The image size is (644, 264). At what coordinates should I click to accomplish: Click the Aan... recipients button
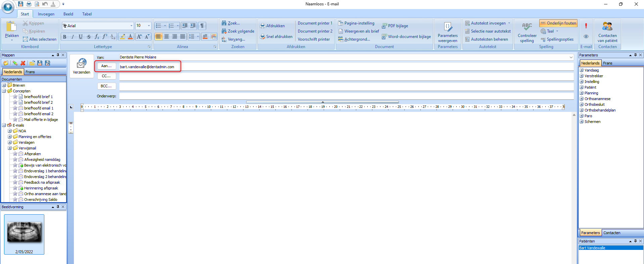click(x=106, y=66)
